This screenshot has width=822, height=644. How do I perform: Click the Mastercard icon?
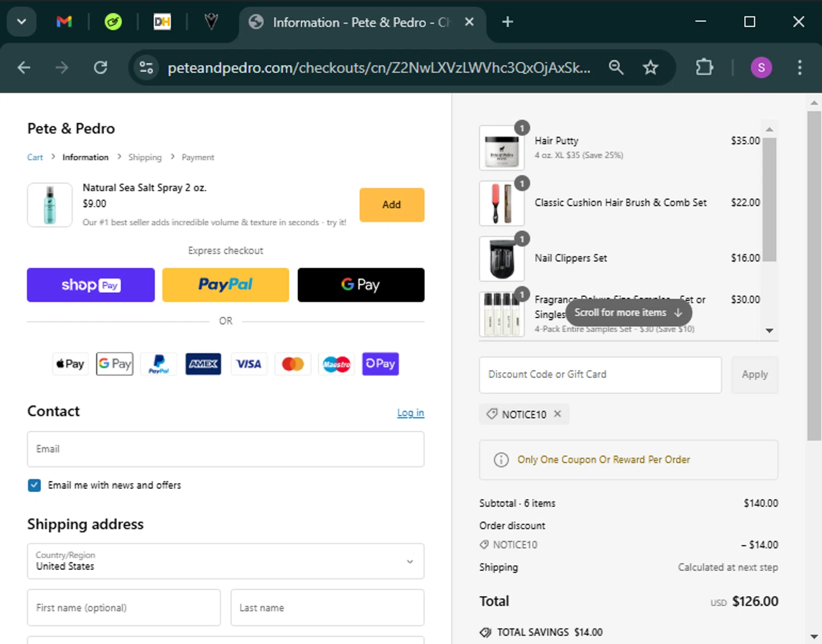(293, 364)
